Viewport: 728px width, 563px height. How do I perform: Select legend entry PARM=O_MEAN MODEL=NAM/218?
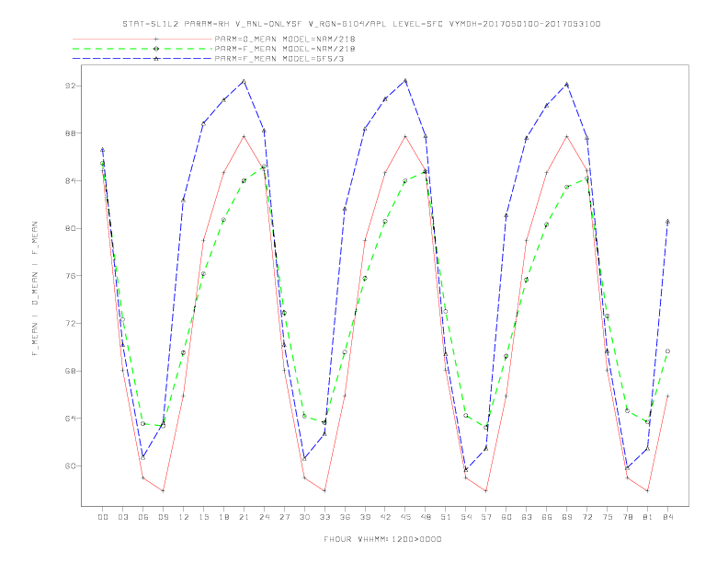[285, 39]
